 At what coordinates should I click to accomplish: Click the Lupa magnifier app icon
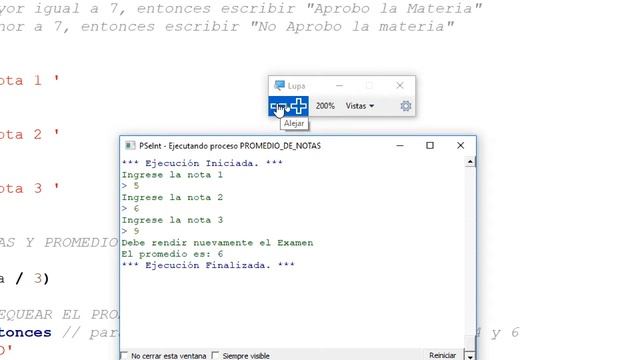(279, 85)
